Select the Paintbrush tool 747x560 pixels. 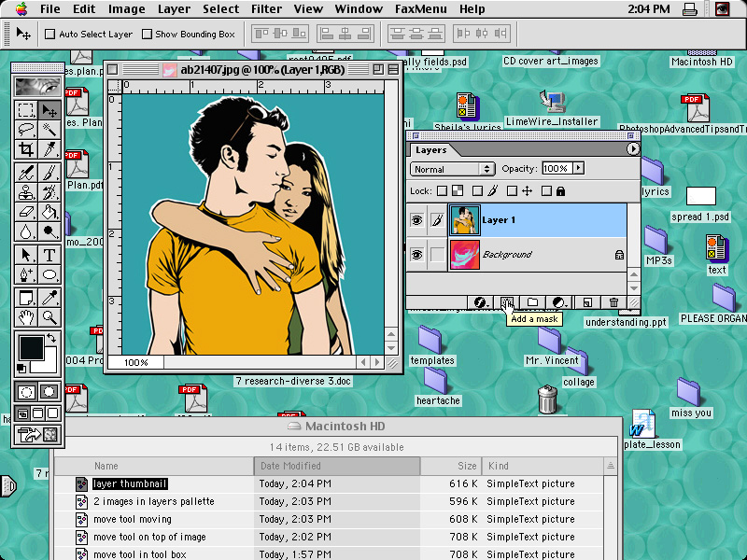point(49,173)
